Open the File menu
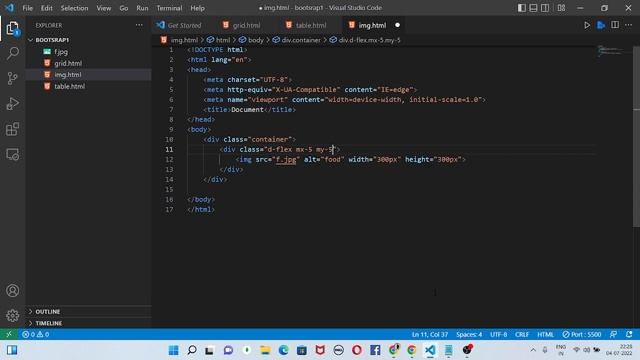This screenshot has height=360, width=640. pyautogui.click(x=27, y=8)
